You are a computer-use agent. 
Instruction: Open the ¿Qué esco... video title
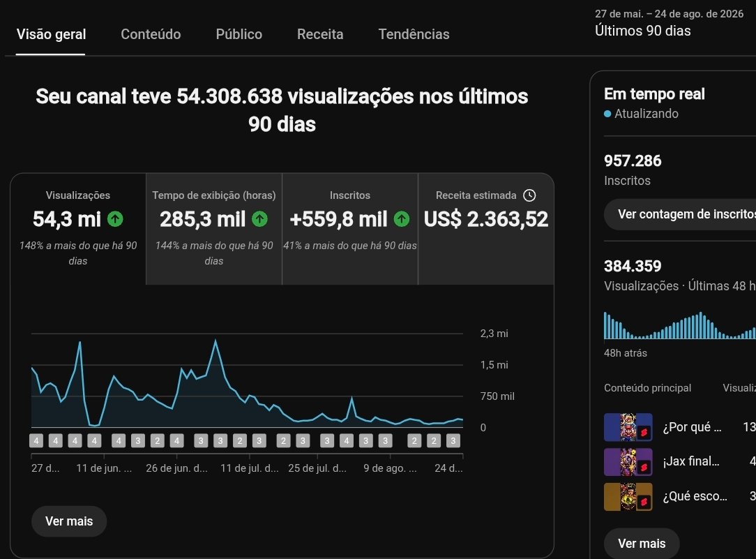point(695,497)
